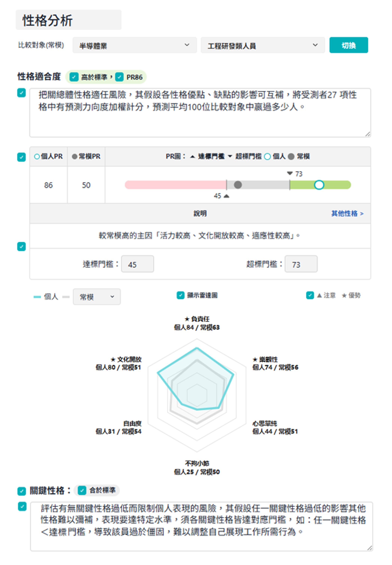Toggle the PR86 checkbox
Screen dimensions: 392x565
click(x=119, y=77)
